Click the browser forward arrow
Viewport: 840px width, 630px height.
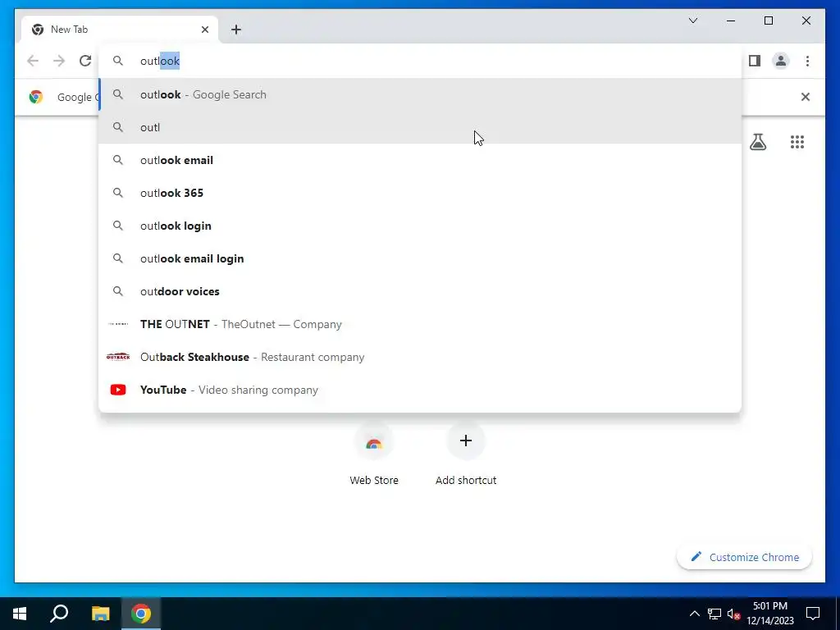59,61
